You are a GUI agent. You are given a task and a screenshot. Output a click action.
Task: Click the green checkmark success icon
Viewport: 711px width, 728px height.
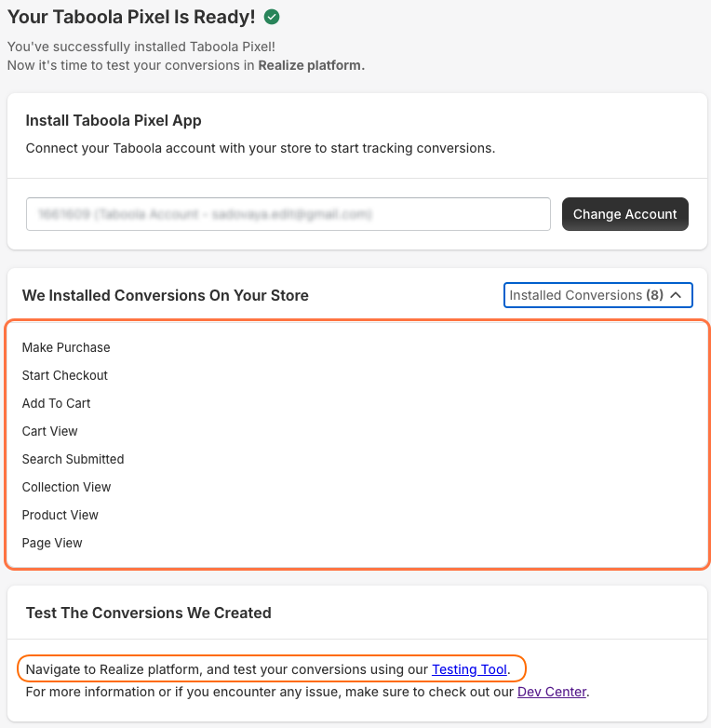click(x=272, y=17)
